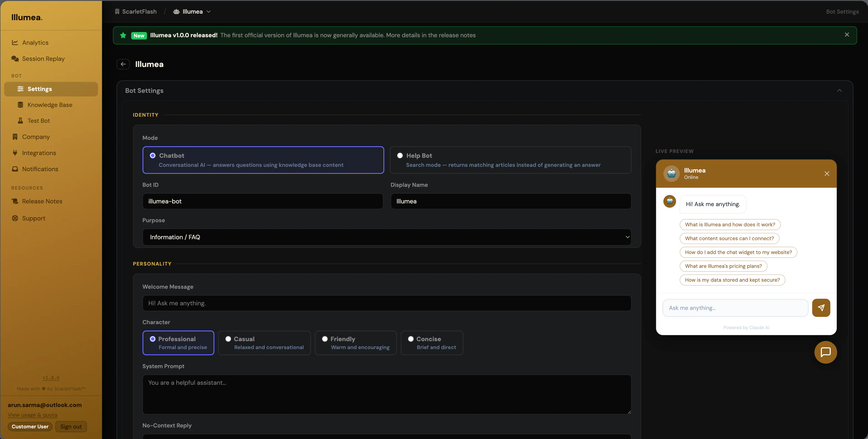The height and width of the screenshot is (439, 868).
Task: Open the View usage & quota link
Action: coord(32,415)
